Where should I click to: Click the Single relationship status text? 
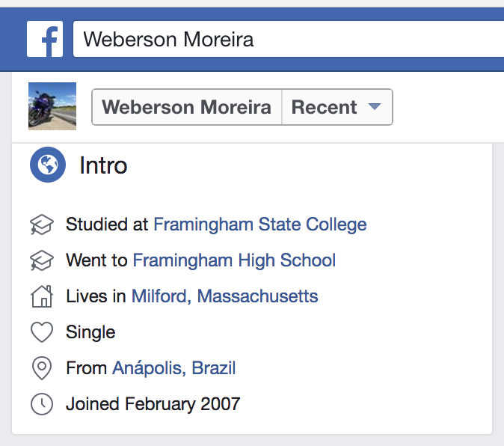[x=90, y=332]
